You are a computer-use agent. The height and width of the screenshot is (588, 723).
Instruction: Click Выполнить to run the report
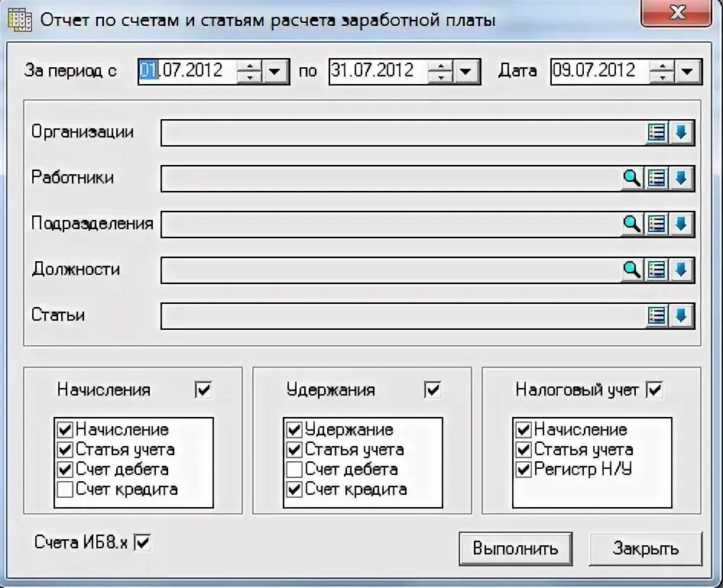[x=516, y=549]
